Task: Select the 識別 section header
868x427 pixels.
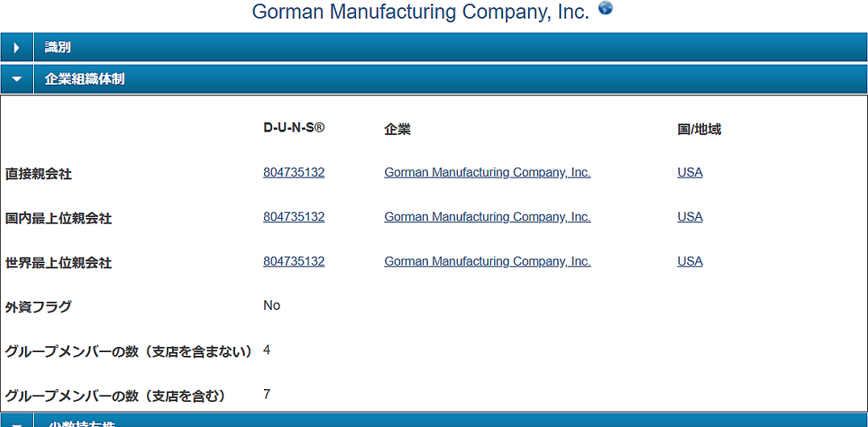Action: tap(450, 48)
